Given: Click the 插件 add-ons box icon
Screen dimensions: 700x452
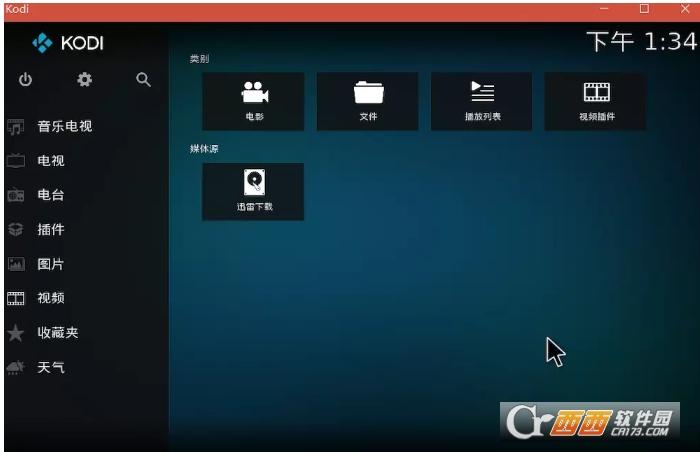Looking at the screenshot, I should tap(16, 230).
